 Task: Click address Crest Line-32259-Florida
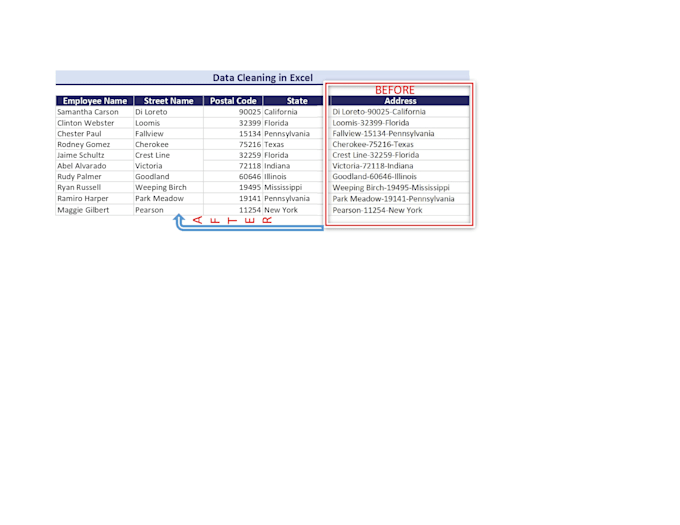click(399, 155)
